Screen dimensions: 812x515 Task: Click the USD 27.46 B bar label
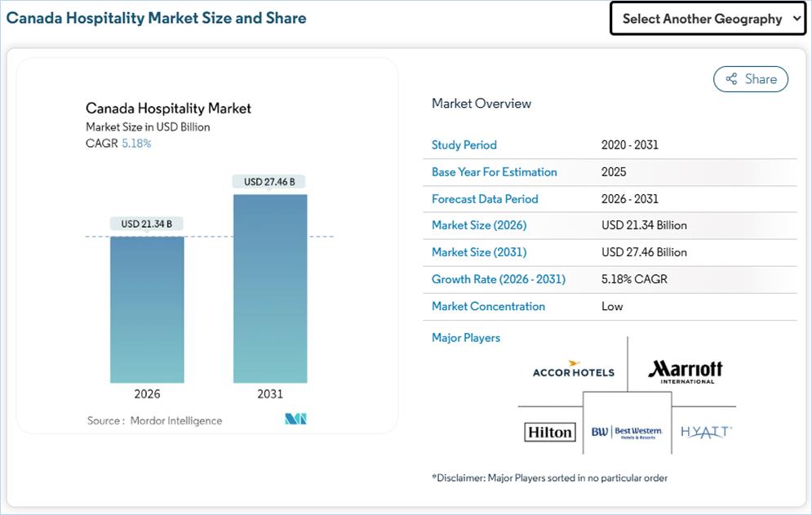point(269,181)
